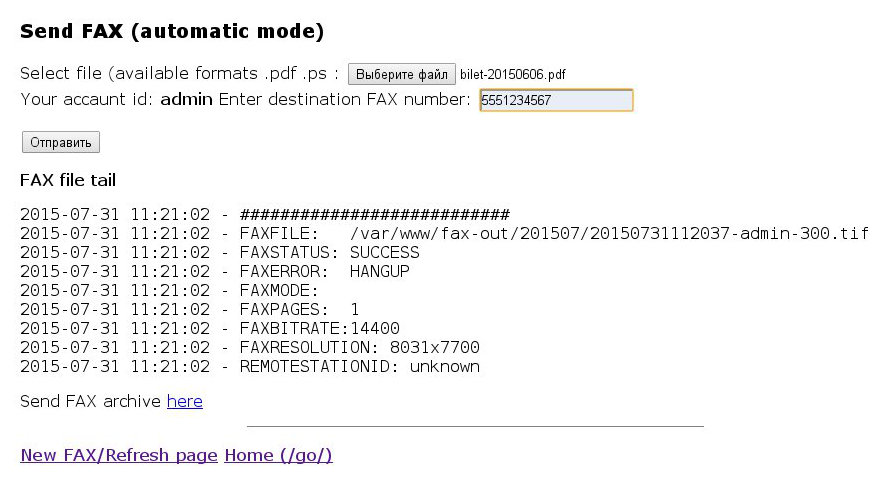Click the bold "admin" account id text

tap(186, 99)
